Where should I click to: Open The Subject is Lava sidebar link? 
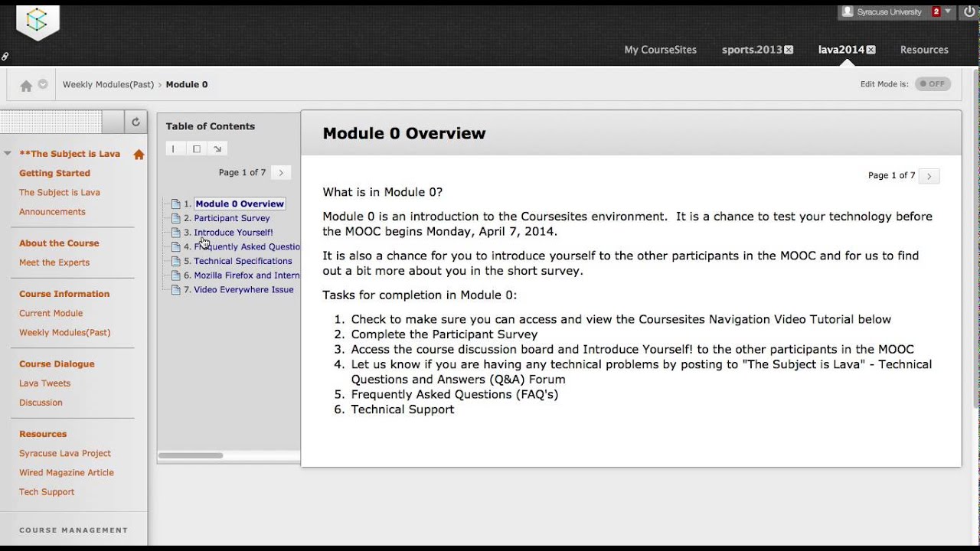pyautogui.click(x=60, y=193)
